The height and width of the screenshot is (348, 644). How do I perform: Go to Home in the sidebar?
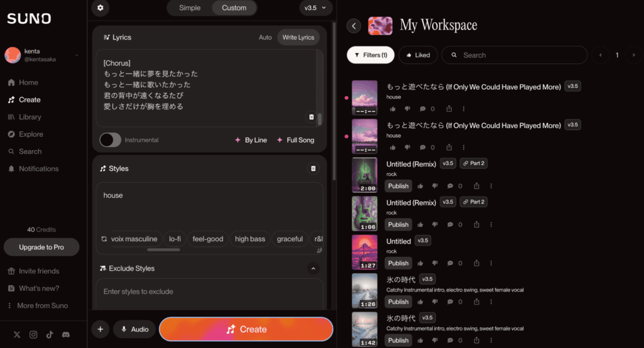tap(23, 82)
